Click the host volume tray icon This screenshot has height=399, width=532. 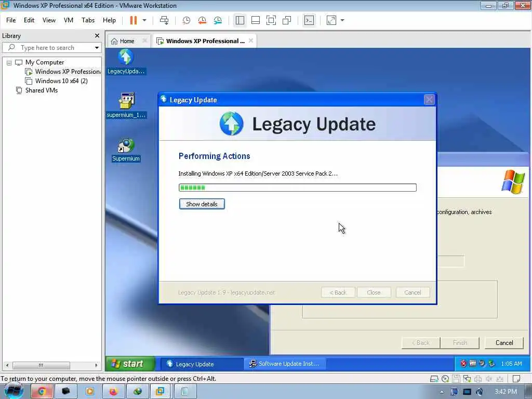(480, 392)
